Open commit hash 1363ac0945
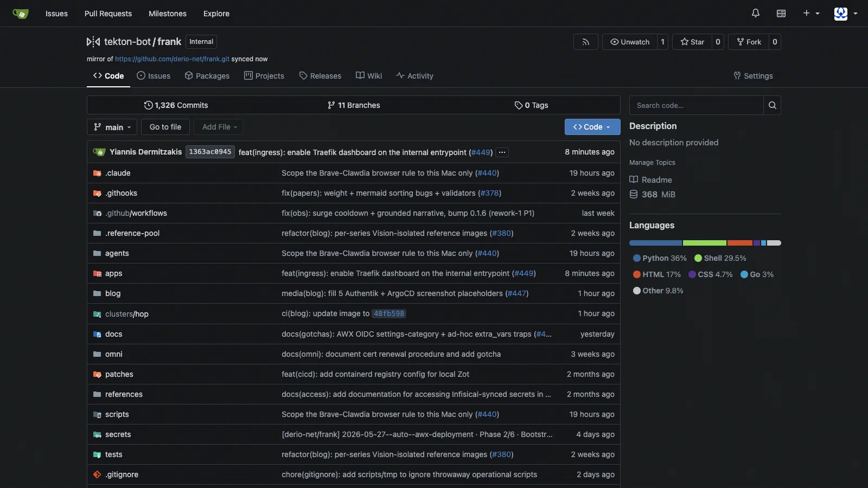 pyautogui.click(x=210, y=152)
